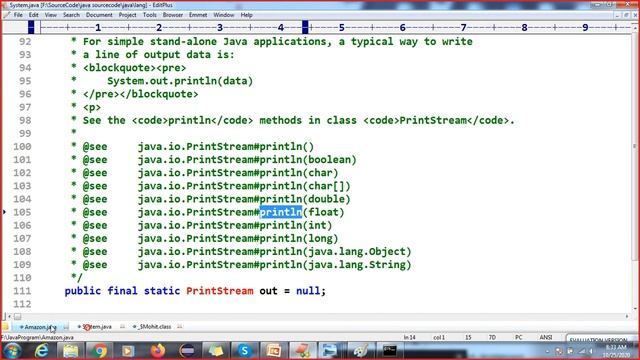The image size is (640, 360).
Task: Click horizontal scrollbar right arrow
Action: pyautogui.click(x=627, y=317)
